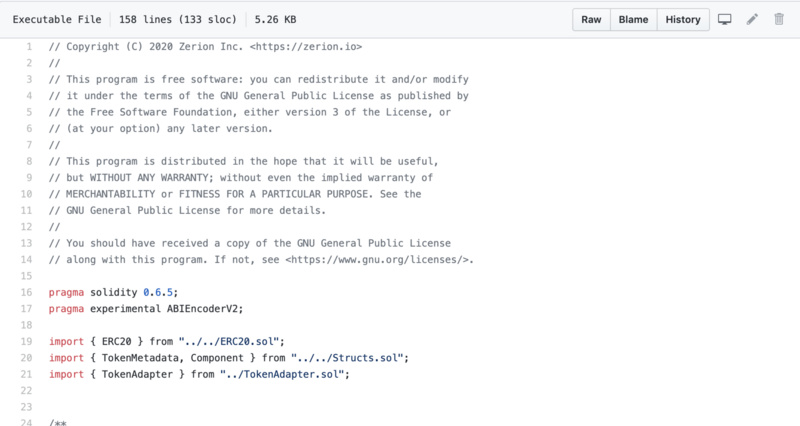
Task: Select line number 16 pragma line
Action: pos(27,292)
